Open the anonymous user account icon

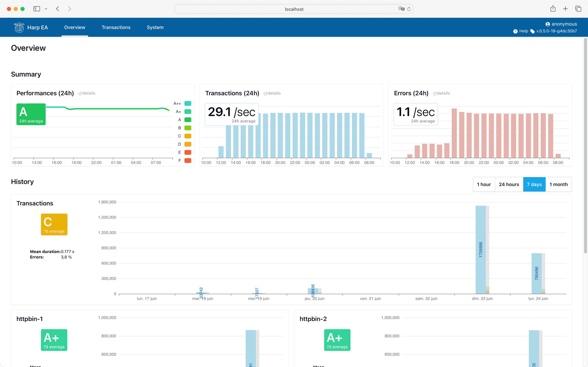pyautogui.click(x=548, y=24)
